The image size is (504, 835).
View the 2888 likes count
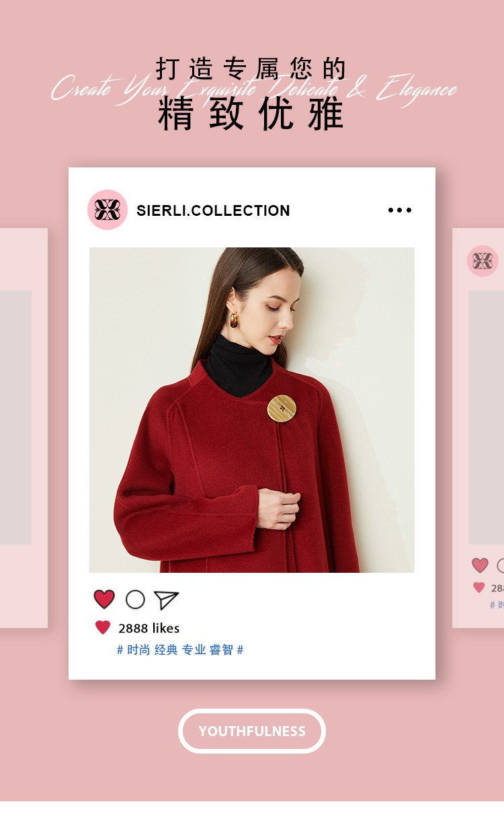pyautogui.click(x=149, y=628)
